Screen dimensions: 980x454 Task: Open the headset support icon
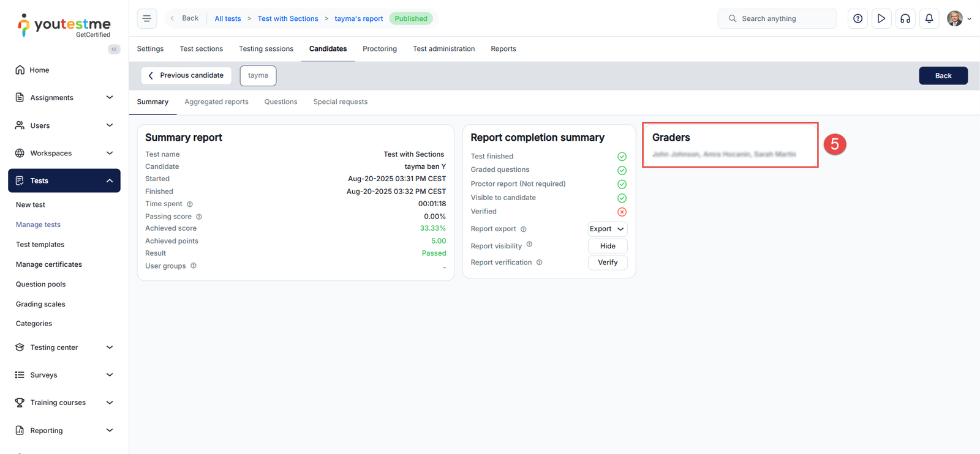[x=905, y=18]
